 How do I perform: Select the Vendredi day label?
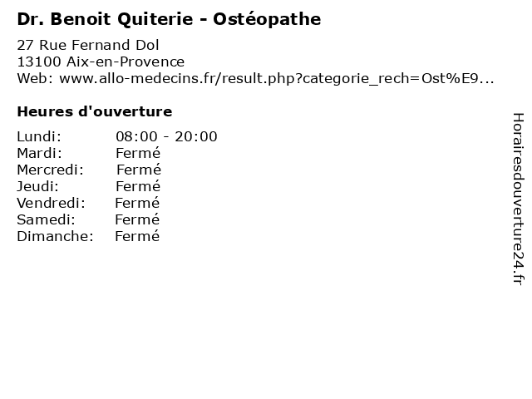coord(50,203)
